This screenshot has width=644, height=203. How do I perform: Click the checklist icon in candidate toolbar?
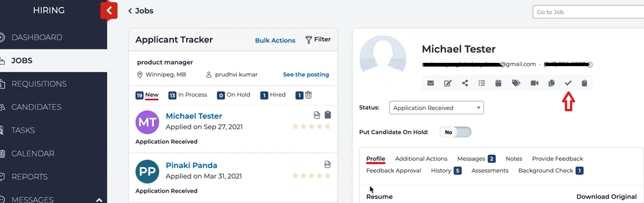481,83
